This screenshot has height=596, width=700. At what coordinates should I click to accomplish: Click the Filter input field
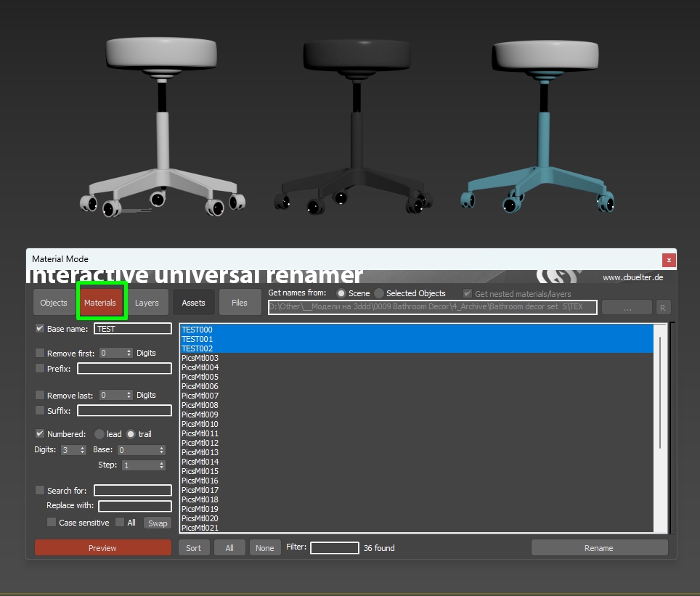[334, 548]
